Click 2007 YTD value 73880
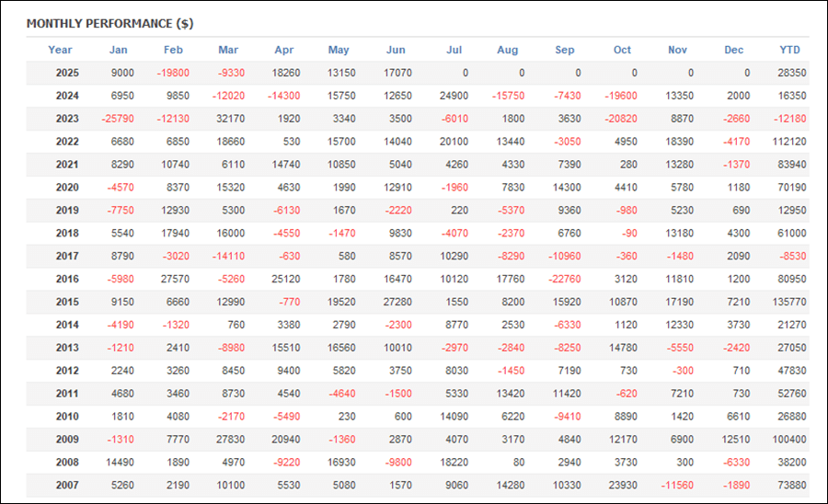Screen dimensions: 828x504 [791, 485]
